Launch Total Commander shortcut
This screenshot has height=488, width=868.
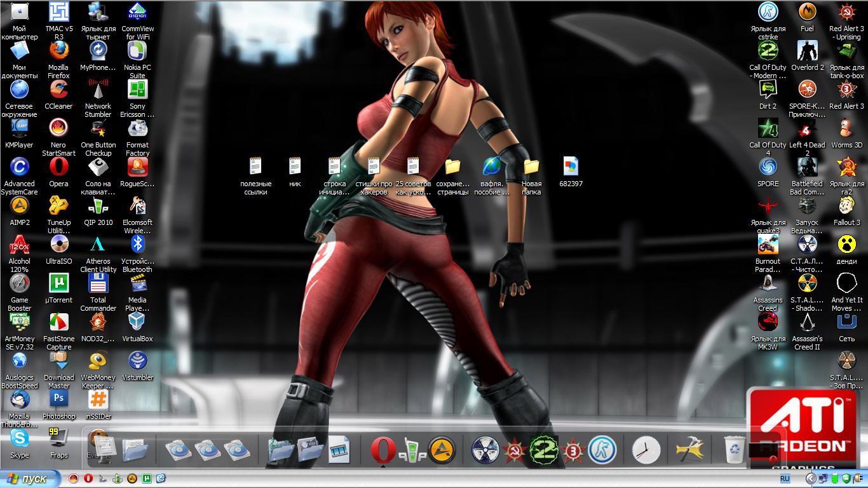click(98, 283)
